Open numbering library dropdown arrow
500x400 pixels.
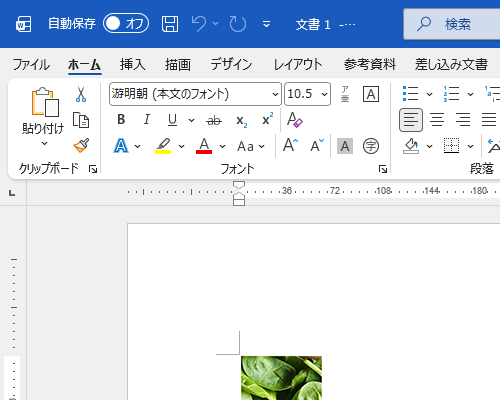[470, 94]
